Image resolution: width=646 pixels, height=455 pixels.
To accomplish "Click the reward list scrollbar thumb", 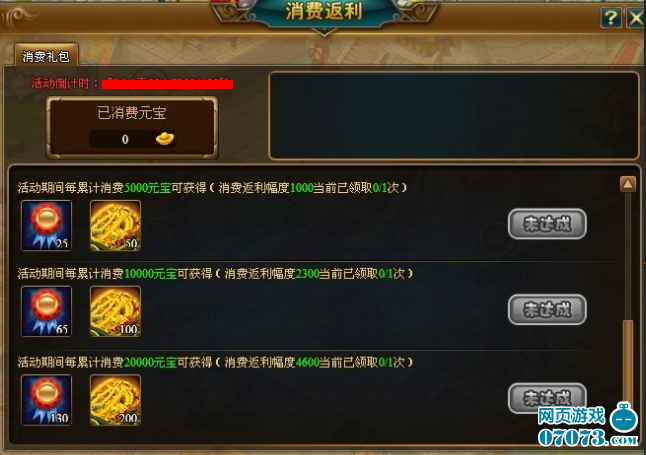I will click(x=628, y=363).
